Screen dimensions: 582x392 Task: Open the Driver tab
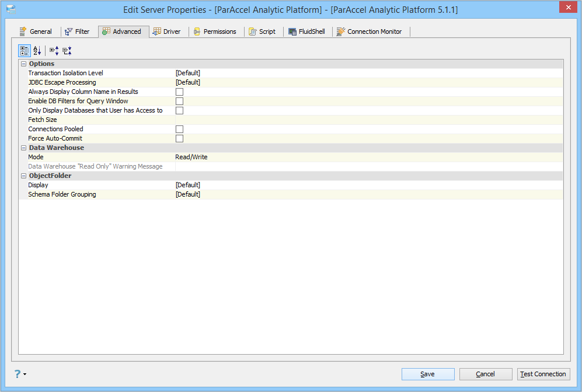(x=167, y=32)
